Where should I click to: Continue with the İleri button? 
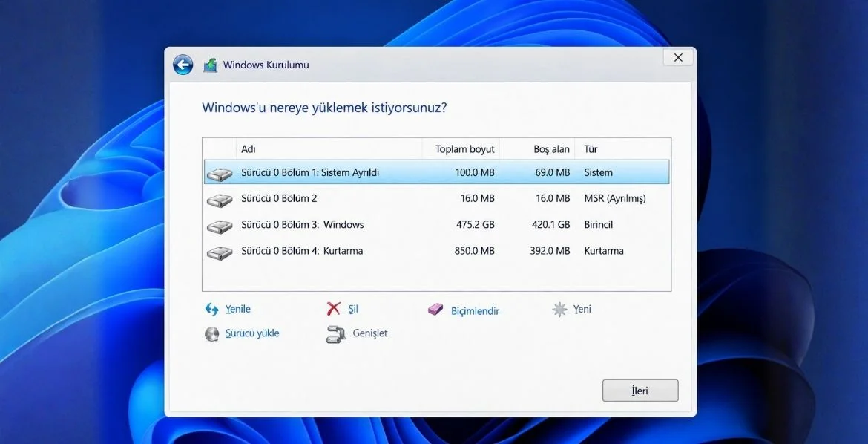(x=640, y=391)
